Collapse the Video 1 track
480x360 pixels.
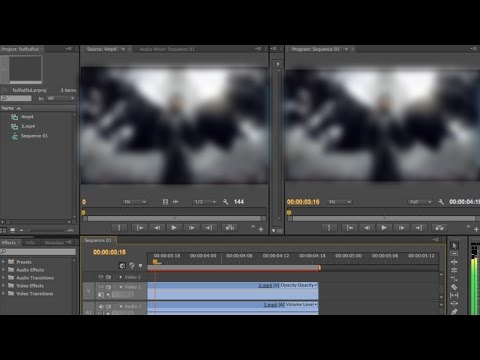(x=121, y=287)
